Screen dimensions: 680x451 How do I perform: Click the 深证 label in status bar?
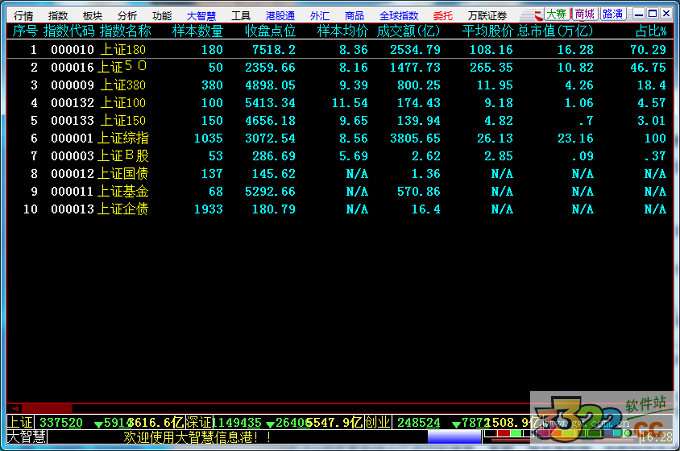[x=198, y=422]
